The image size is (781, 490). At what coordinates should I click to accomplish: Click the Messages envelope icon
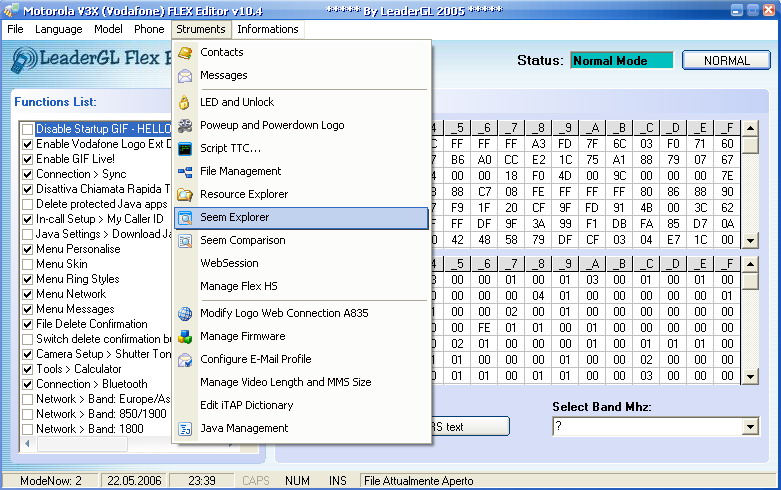(x=184, y=75)
